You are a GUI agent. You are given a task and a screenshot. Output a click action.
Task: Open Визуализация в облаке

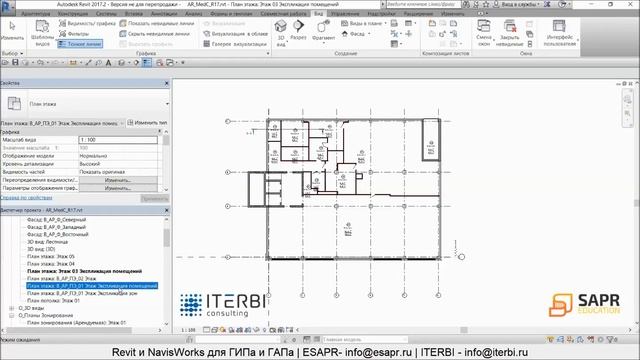click(236, 34)
